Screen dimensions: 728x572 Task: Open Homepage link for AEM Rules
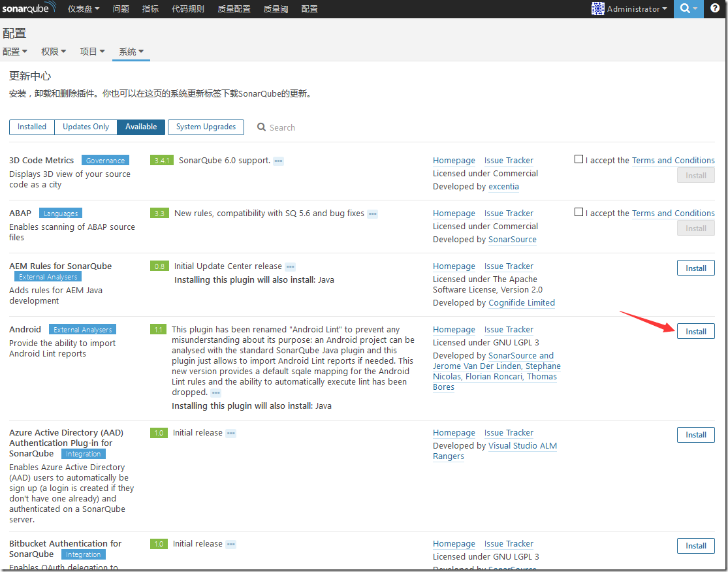point(454,266)
